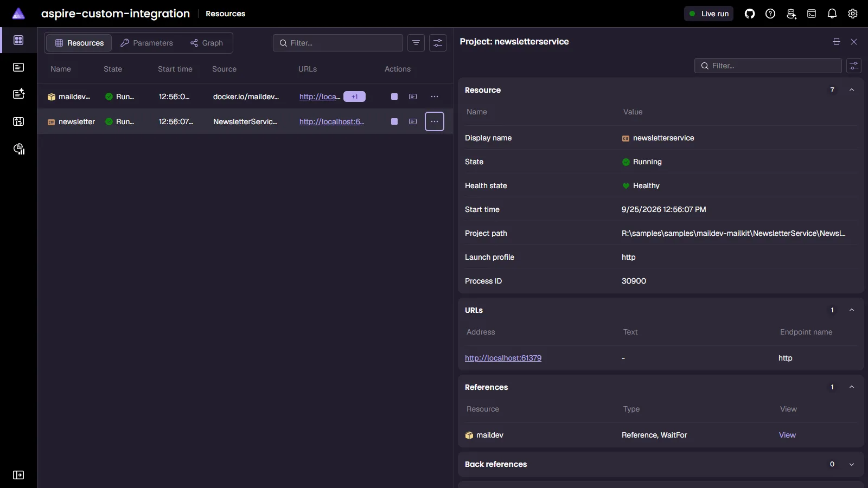Open more actions for the newsletter row
The width and height of the screenshot is (868, 488).
[435, 121]
